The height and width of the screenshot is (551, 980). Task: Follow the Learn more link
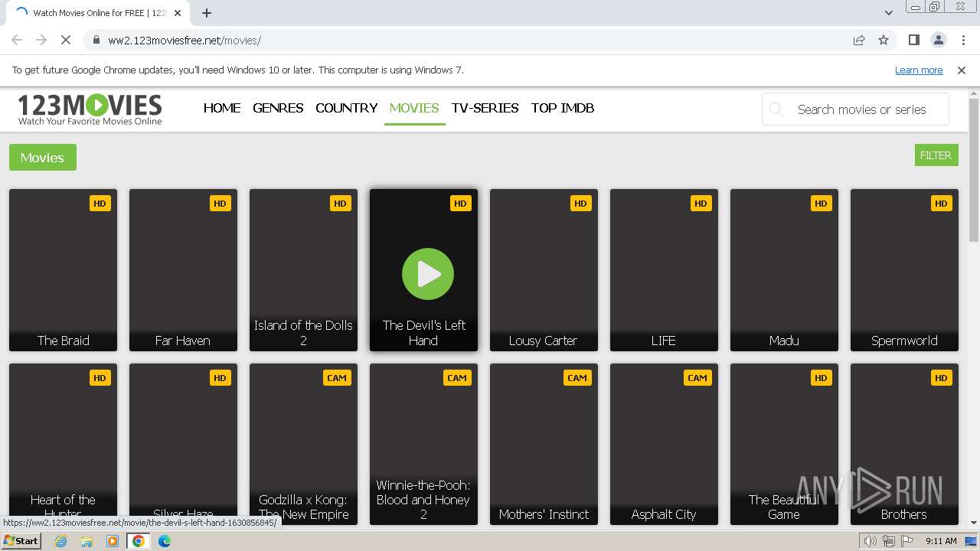point(919,70)
